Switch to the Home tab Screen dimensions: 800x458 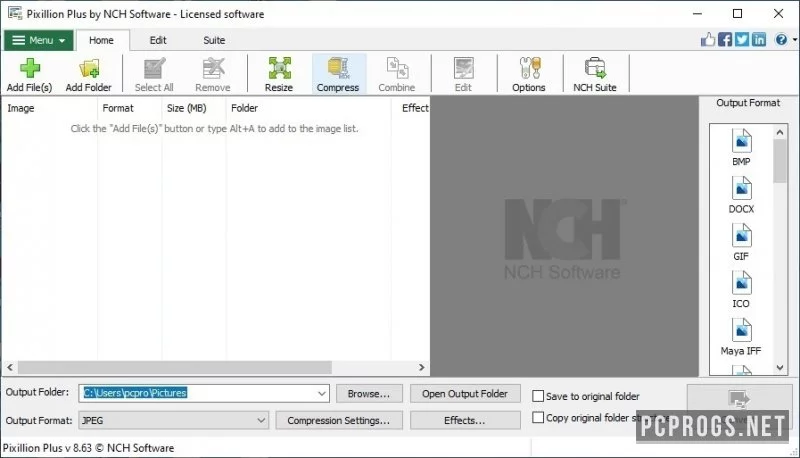coord(102,40)
